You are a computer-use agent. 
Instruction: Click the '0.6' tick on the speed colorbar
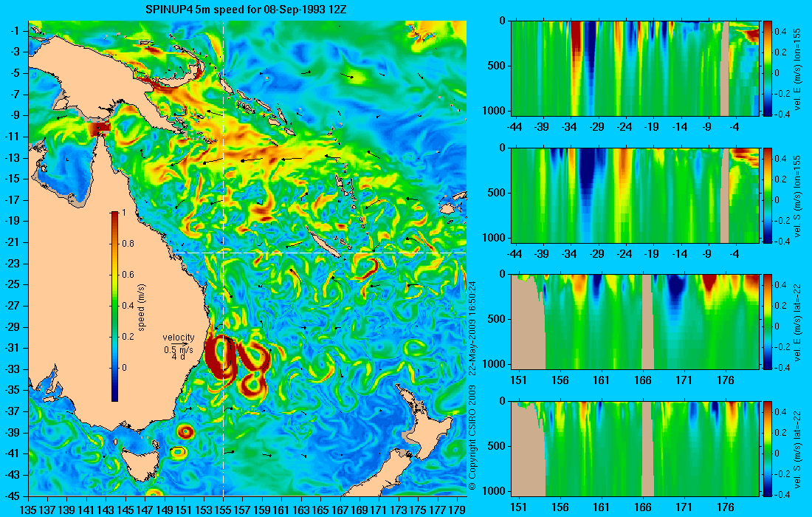coord(128,275)
